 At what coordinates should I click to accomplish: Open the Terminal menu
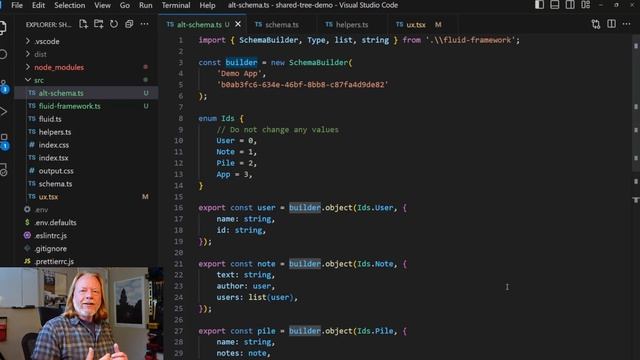(x=176, y=5)
